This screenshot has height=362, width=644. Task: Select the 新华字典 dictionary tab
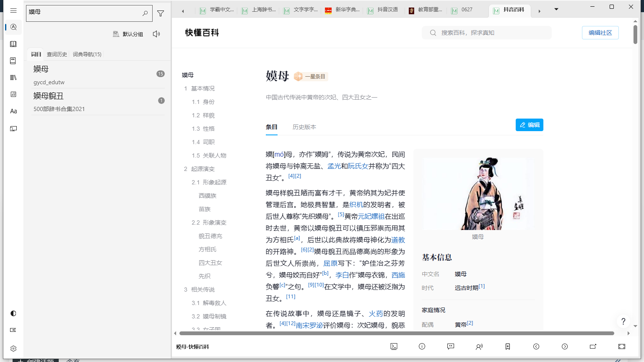pyautogui.click(x=343, y=10)
